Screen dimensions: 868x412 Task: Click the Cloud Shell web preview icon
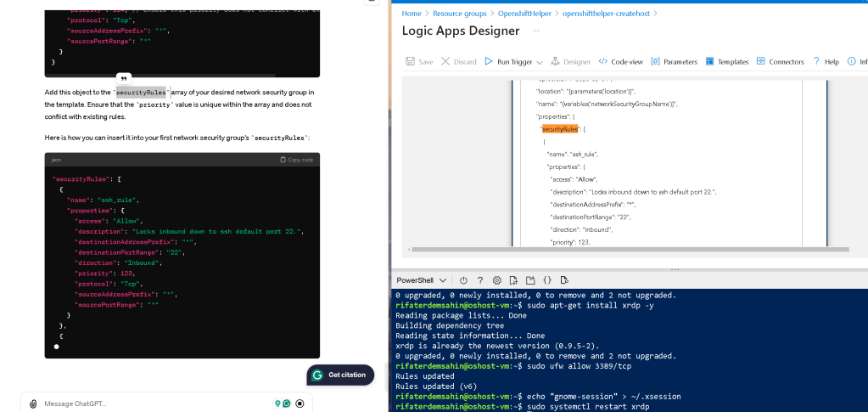[564, 280]
